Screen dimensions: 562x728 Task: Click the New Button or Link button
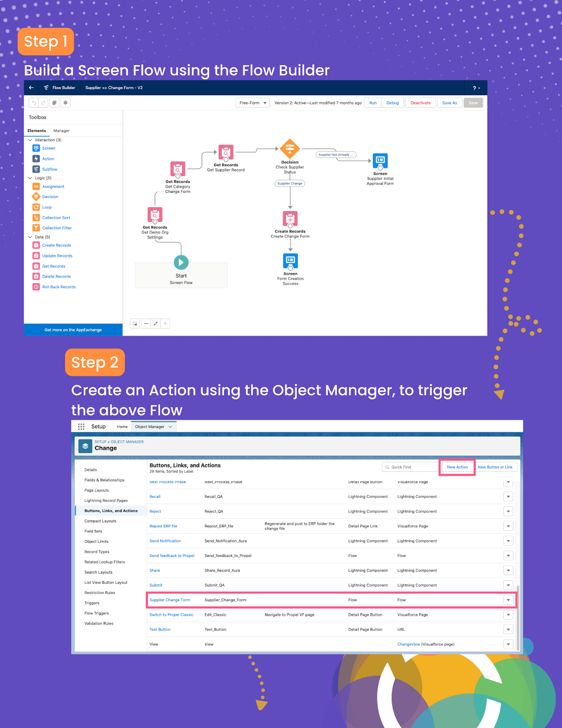point(495,467)
